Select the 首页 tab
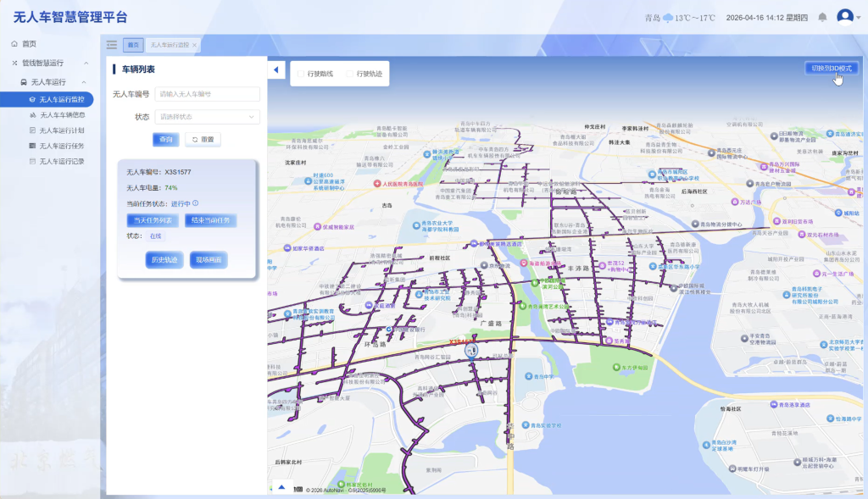The width and height of the screenshot is (868, 499). (x=133, y=46)
